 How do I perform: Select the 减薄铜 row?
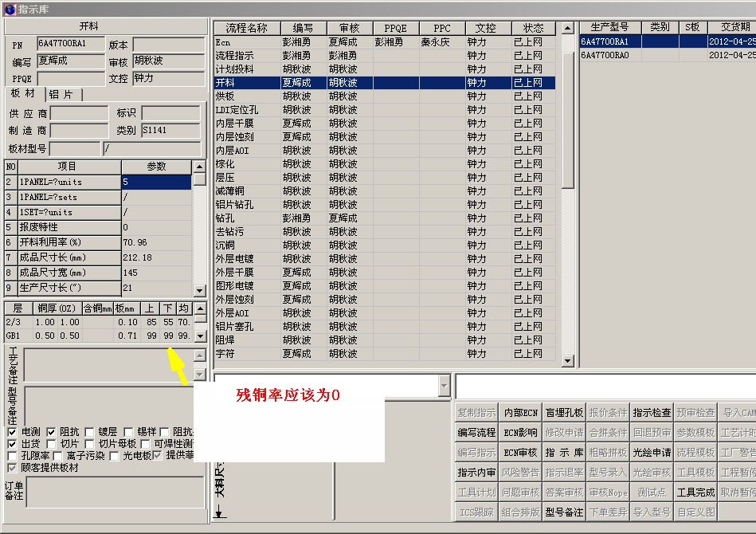coord(385,191)
